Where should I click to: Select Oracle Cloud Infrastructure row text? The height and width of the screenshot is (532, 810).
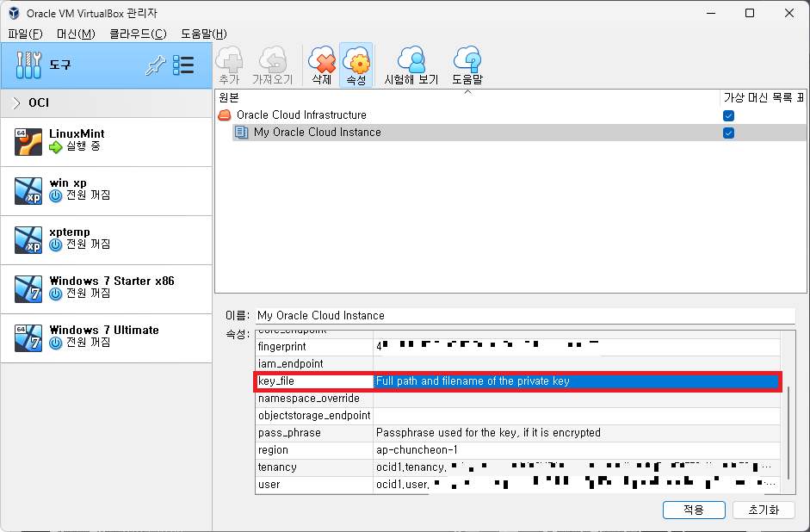point(301,115)
